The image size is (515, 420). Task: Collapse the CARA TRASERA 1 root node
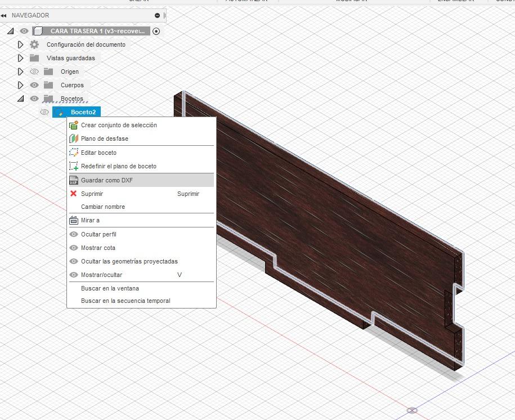tap(11, 31)
